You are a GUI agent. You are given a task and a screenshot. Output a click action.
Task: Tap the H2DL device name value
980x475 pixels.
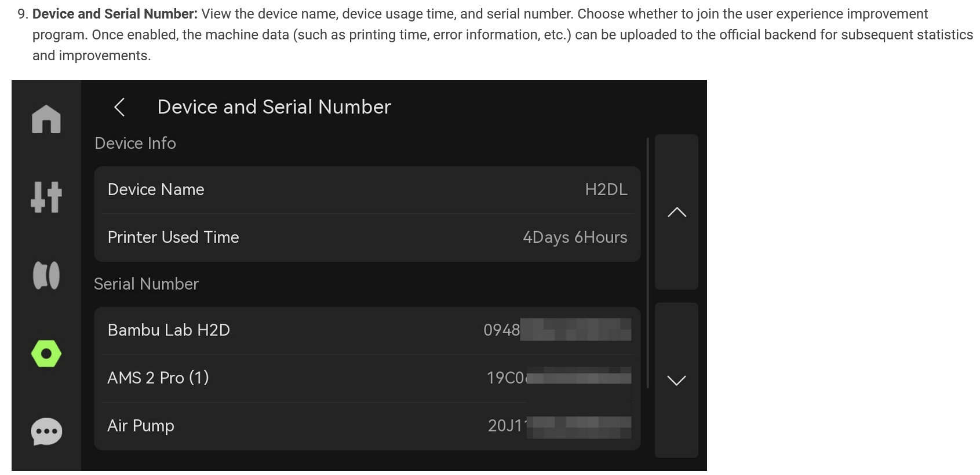pyautogui.click(x=606, y=189)
